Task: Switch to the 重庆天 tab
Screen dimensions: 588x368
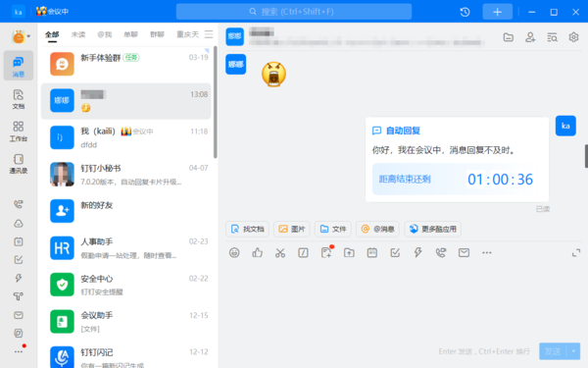Action: [187, 34]
